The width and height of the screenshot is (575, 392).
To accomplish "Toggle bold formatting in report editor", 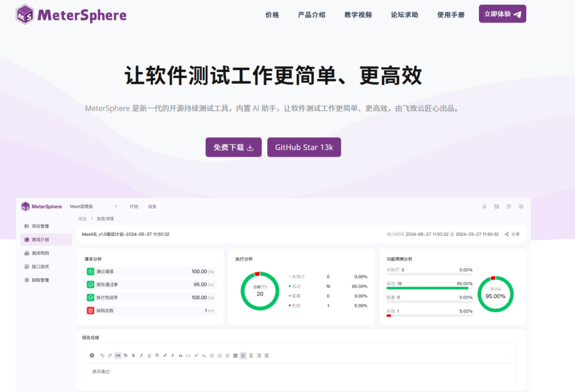I will 133,355.
